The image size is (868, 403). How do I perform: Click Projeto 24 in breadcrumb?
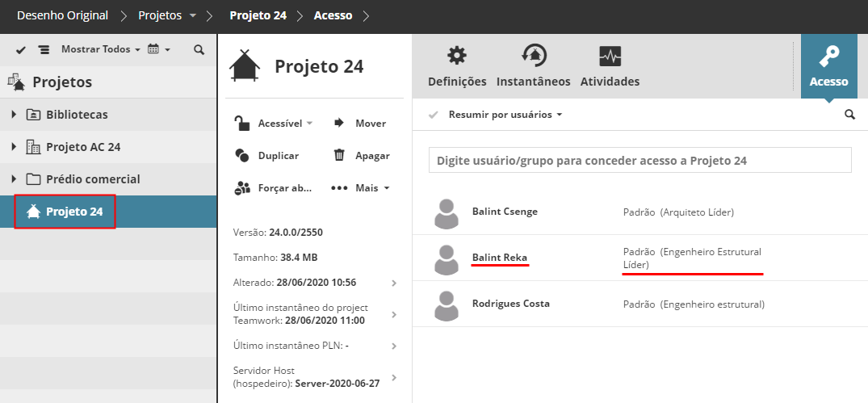[258, 15]
